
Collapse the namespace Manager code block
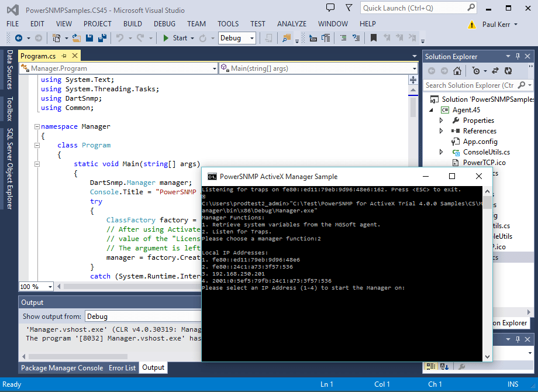[37, 126]
